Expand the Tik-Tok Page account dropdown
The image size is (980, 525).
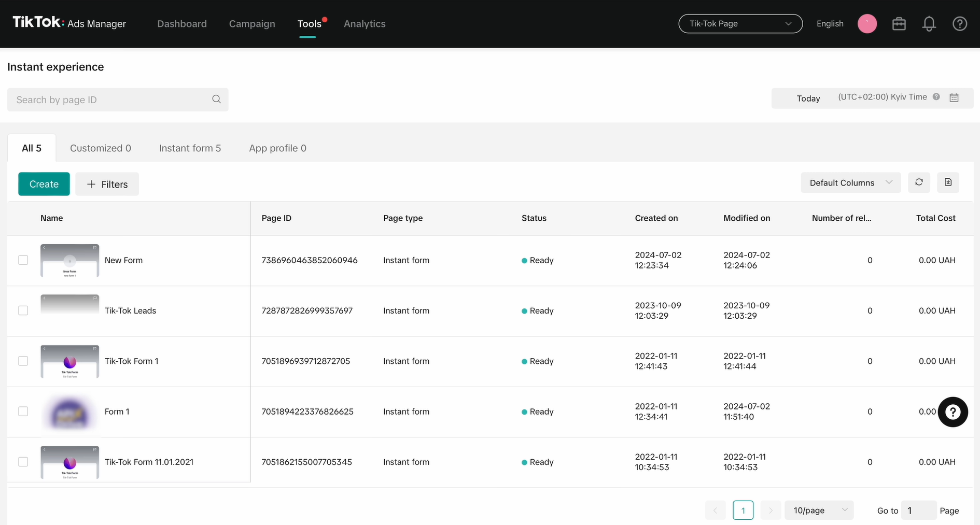pyautogui.click(x=740, y=24)
